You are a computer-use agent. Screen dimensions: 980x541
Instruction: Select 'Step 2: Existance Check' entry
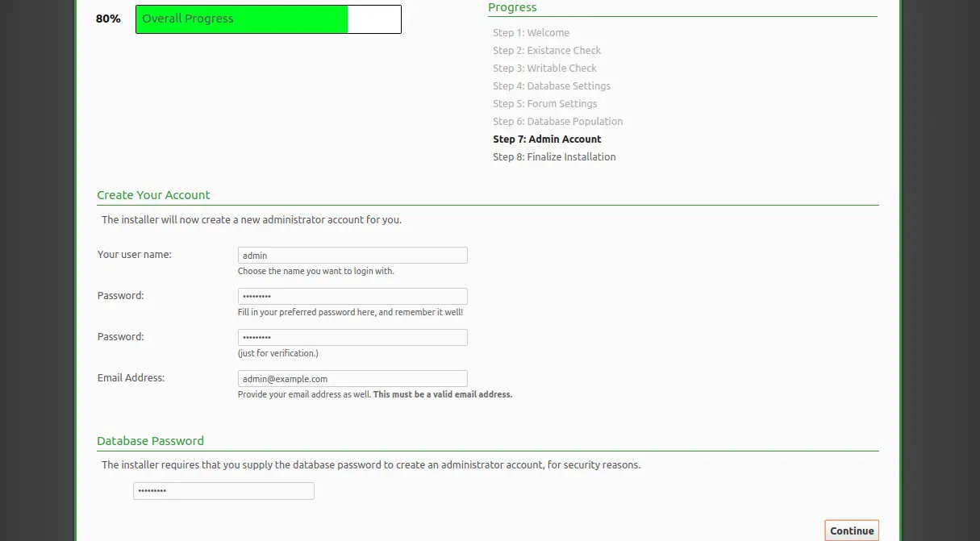coord(547,51)
